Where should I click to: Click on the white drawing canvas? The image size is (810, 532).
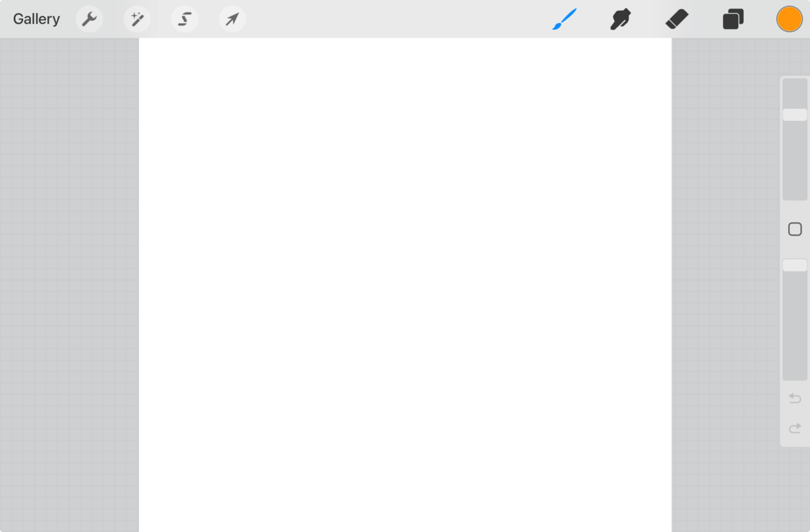click(405, 285)
